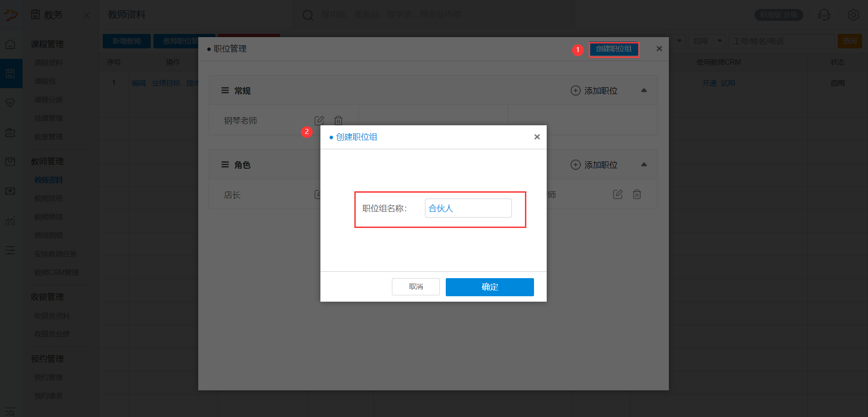Open the sliders settings icon in the rail
Viewport: 868px width, 417px height.
pyautogui.click(x=10, y=250)
